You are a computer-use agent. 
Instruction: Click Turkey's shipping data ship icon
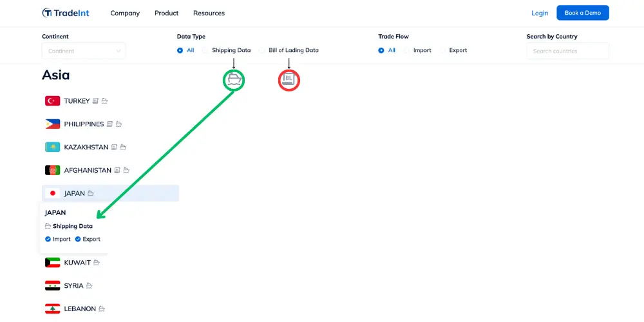pos(105,100)
